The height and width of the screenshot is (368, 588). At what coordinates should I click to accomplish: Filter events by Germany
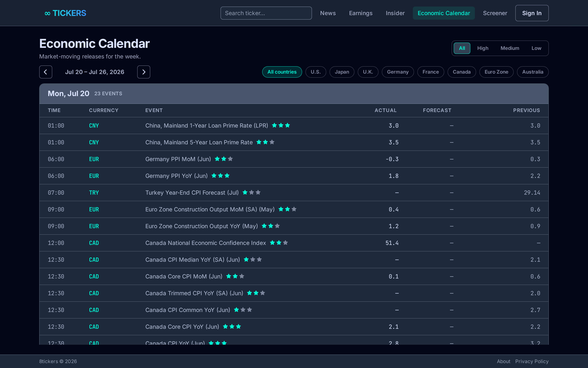point(398,72)
